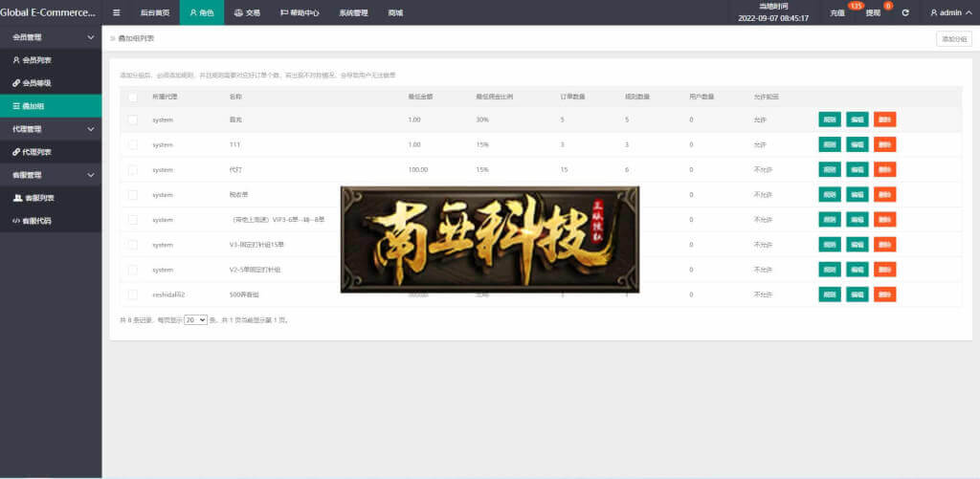Screen dimensions: 980x479
Task: Click the 30% commission ratio cell
Action: pos(482,120)
